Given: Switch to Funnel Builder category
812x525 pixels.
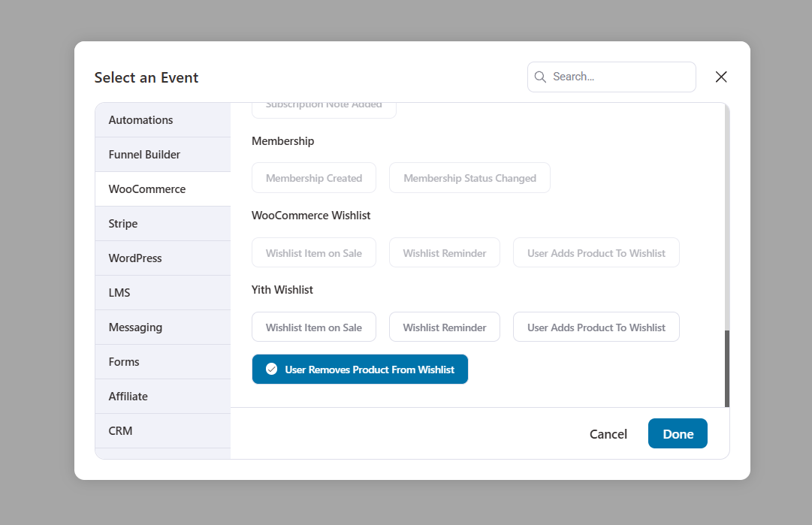Looking at the screenshot, I should point(162,155).
